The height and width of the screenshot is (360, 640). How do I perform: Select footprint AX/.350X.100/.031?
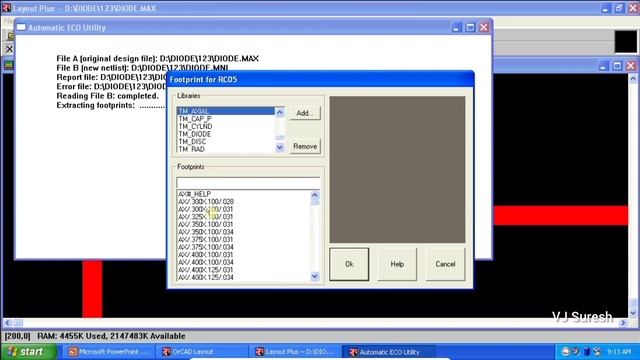pyautogui.click(x=244, y=224)
